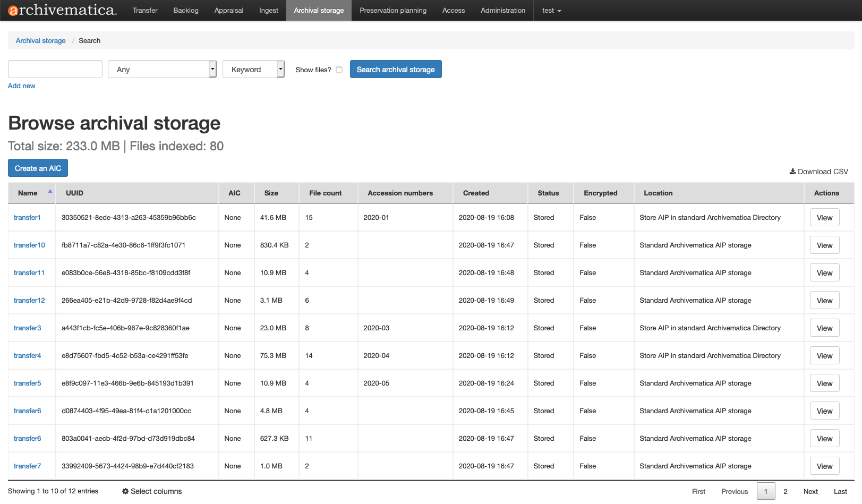
Task: Click the Archival storage breadcrumb link
Action: coord(40,40)
